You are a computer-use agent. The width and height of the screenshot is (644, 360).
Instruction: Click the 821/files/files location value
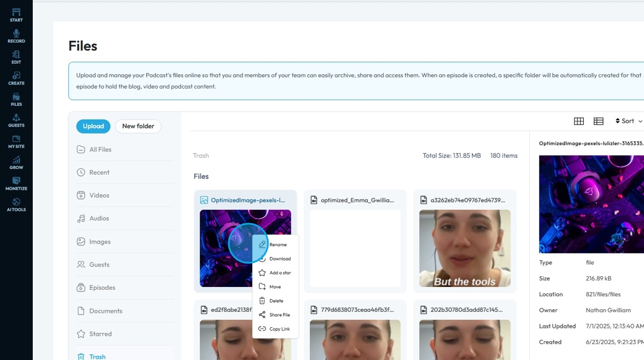click(x=603, y=294)
